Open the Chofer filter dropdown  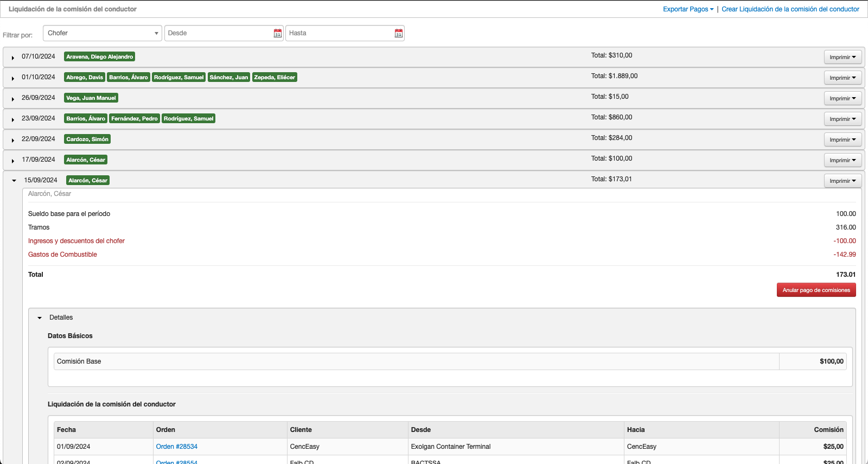point(102,33)
